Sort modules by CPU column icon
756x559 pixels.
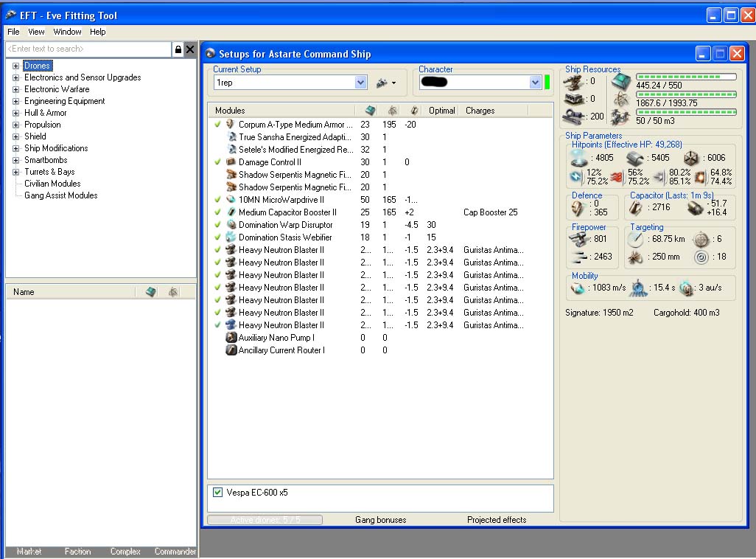coord(371,111)
